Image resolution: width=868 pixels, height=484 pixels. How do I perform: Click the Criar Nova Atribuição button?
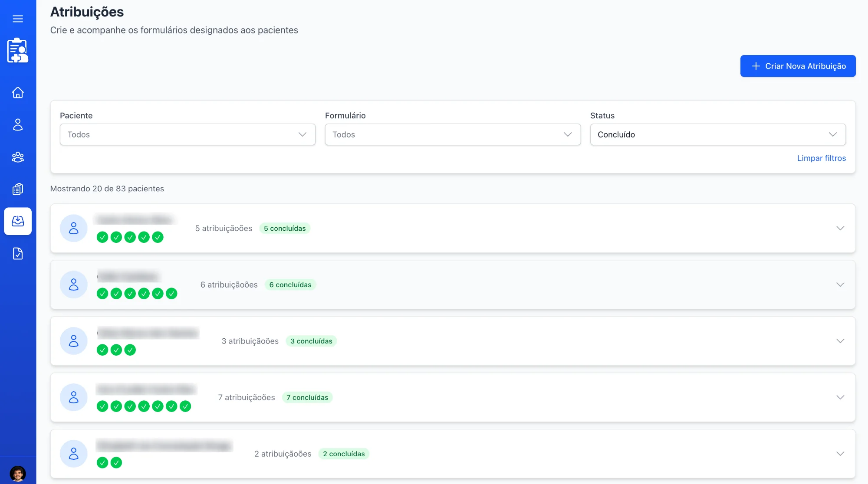[798, 66]
